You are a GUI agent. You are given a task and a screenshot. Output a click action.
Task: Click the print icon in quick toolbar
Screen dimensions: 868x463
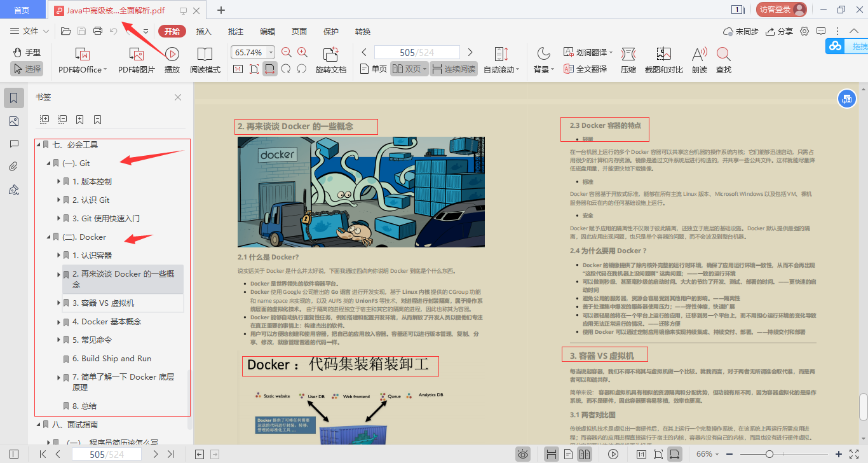[x=98, y=31]
